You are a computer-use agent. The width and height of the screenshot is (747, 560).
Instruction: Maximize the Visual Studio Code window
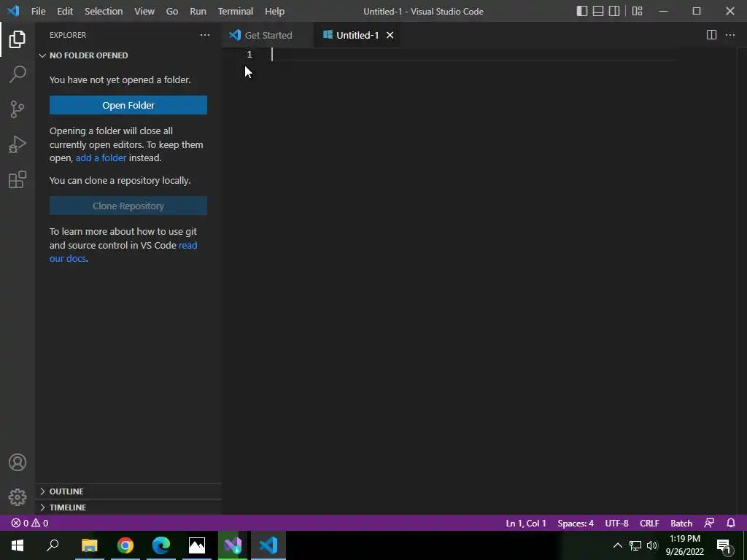[x=697, y=11]
